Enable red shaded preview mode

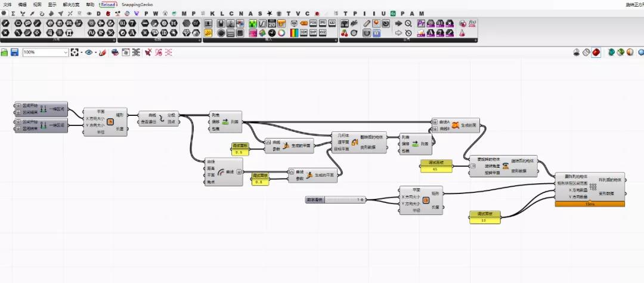point(596,52)
